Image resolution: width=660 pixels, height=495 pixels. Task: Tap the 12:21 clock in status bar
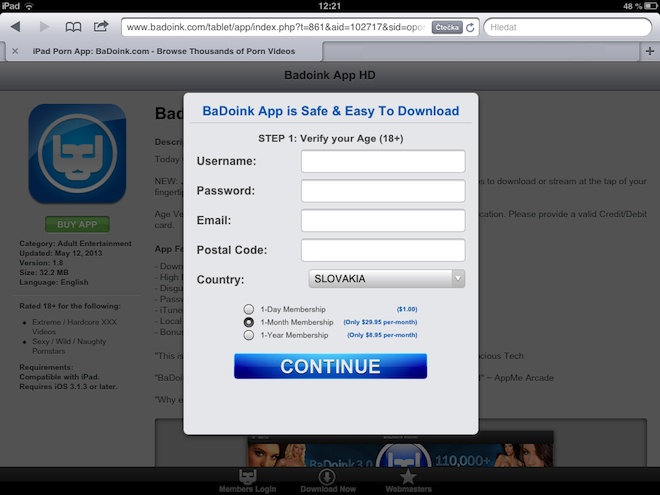click(x=330, y=6)
